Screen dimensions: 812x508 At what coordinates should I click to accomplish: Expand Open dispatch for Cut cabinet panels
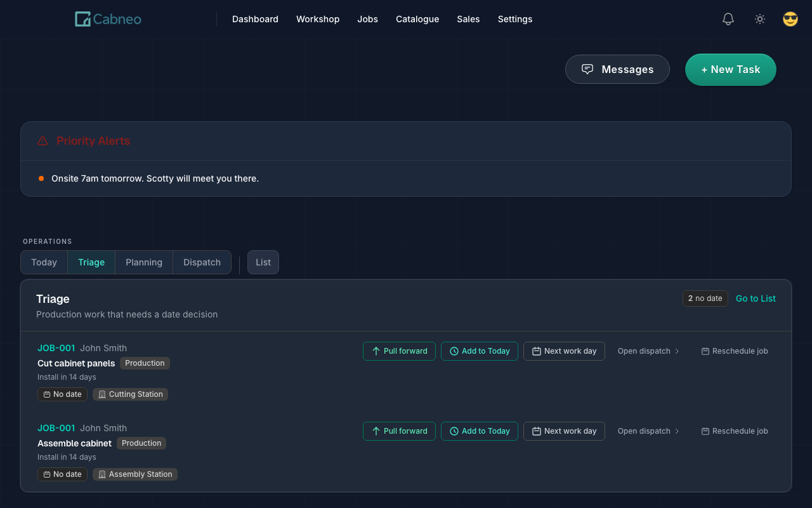pyautogui.click(x=648, y=351)
